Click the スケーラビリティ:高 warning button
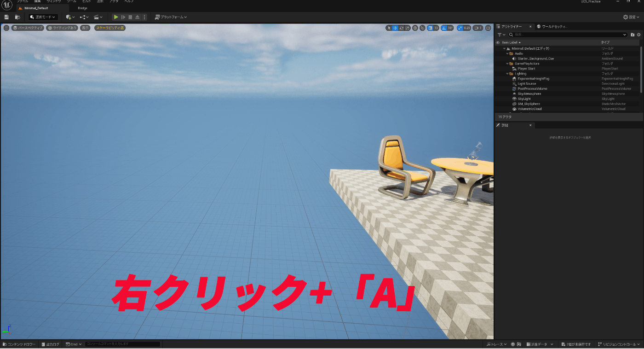 (110, 28)
